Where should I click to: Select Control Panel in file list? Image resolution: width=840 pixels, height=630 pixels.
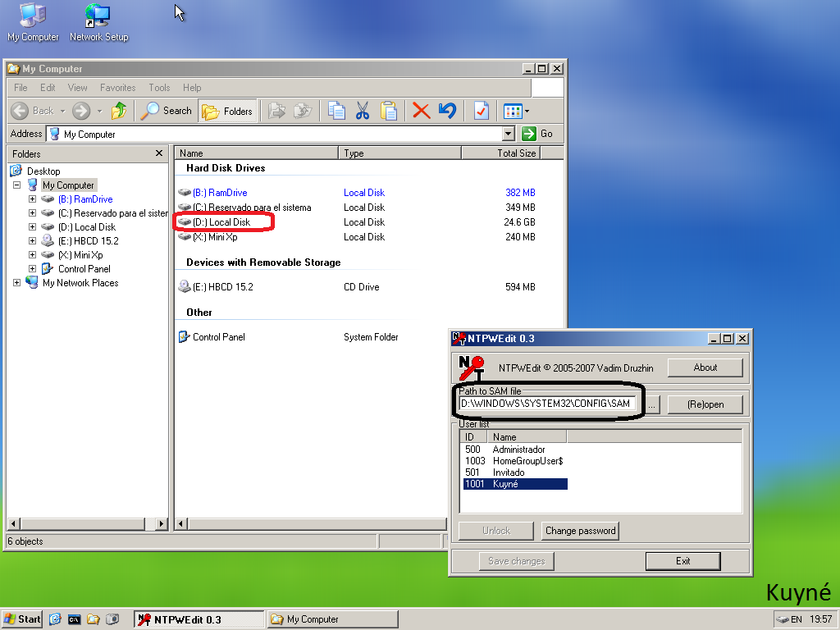[x=218, y=337]
